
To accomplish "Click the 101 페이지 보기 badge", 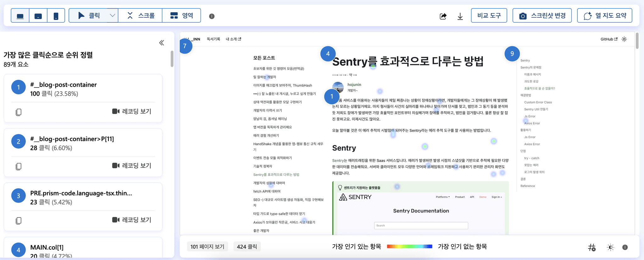I will 207,246.
